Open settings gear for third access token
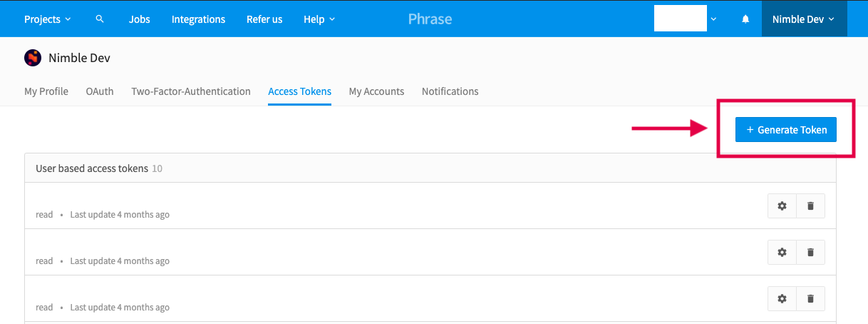 pos(782,298)
